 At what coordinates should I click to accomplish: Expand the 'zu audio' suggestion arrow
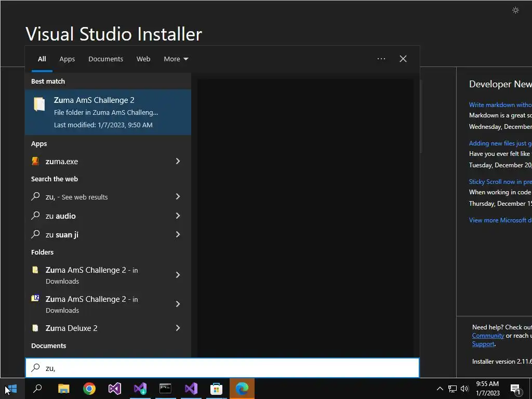tap(178, 216)
